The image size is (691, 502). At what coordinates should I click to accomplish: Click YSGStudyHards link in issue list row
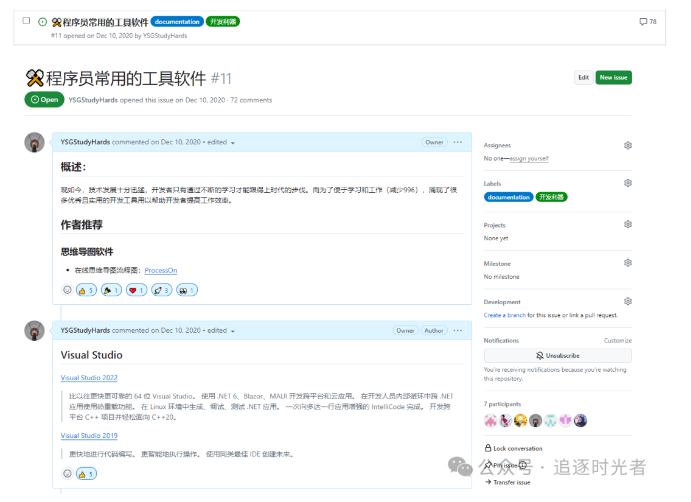165,36
